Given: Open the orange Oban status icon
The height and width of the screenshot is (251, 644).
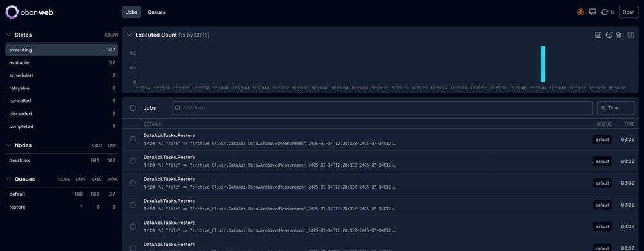Looking at the screenshot, I should [580, 12].
